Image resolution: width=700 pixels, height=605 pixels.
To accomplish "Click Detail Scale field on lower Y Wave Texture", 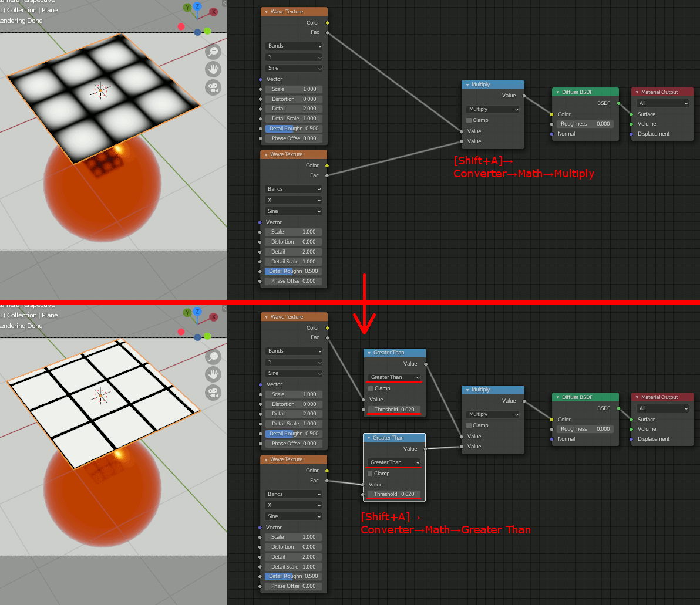I will click(x=294, y=424).
